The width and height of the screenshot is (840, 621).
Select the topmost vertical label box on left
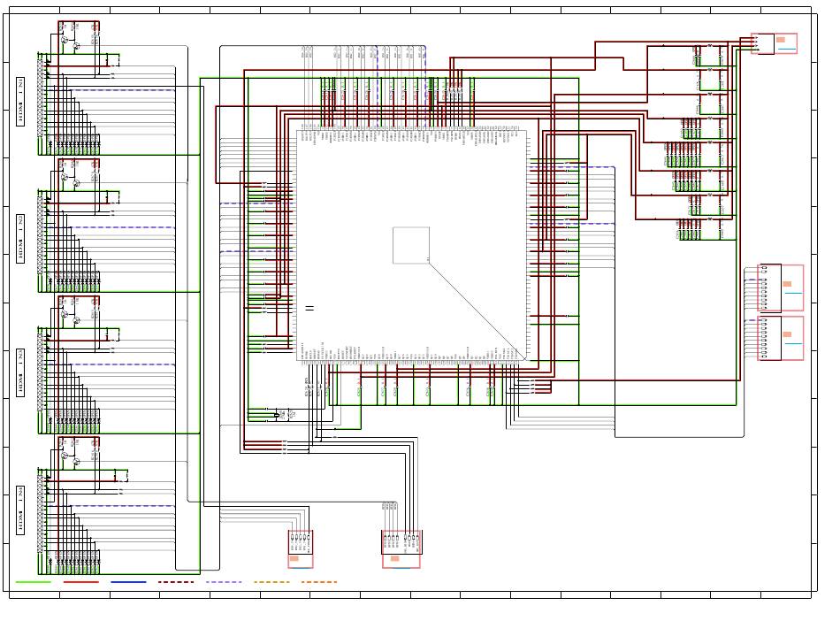pyautogui.click(x=20, y=102)
